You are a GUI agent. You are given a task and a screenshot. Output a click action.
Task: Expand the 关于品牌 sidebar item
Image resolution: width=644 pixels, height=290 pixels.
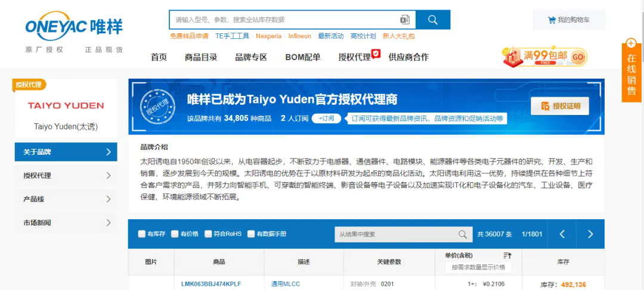[x=66, y=152]
